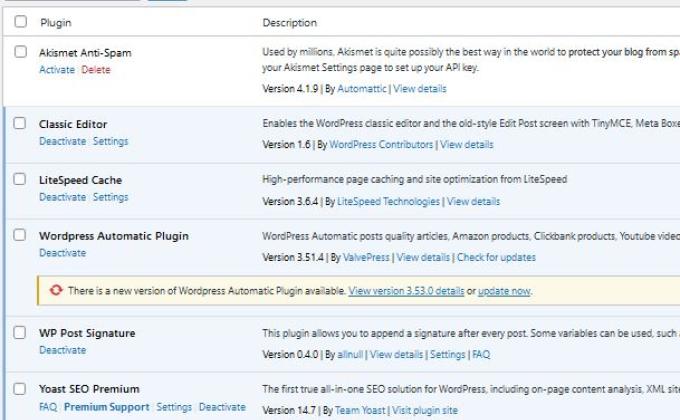Open the WordPress Contributors author link

pos(381,144)
